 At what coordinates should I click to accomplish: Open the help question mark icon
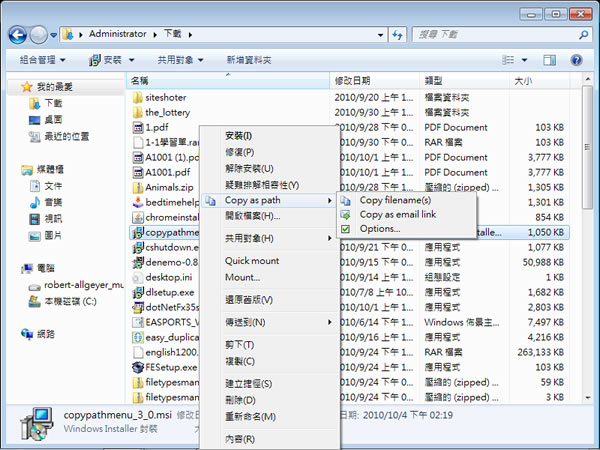[577, 60]
